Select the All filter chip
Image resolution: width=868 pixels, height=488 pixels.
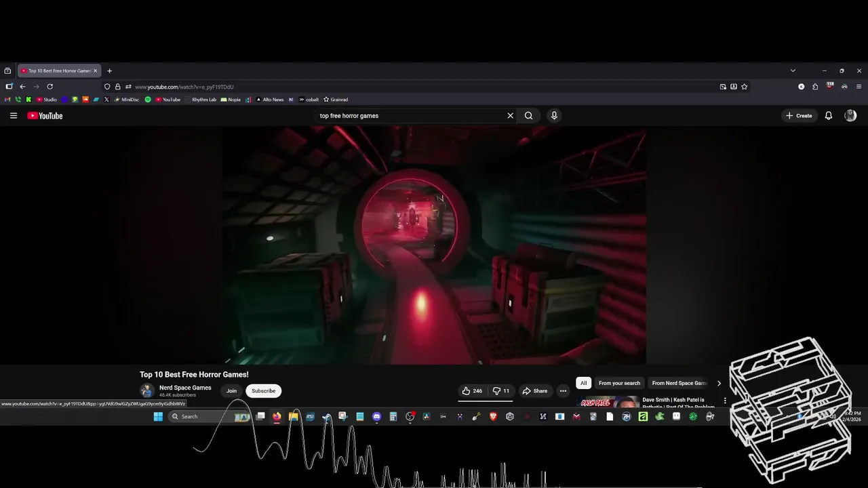tap(583, 383)
